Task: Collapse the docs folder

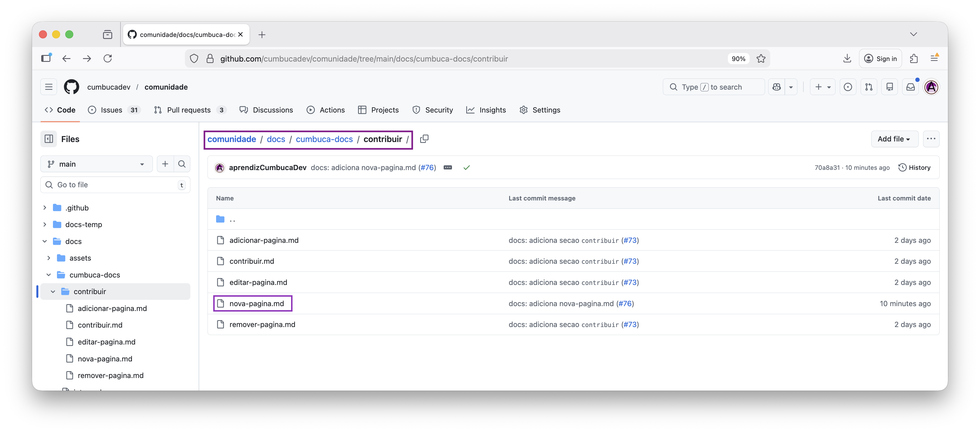Action: point(45,241)
